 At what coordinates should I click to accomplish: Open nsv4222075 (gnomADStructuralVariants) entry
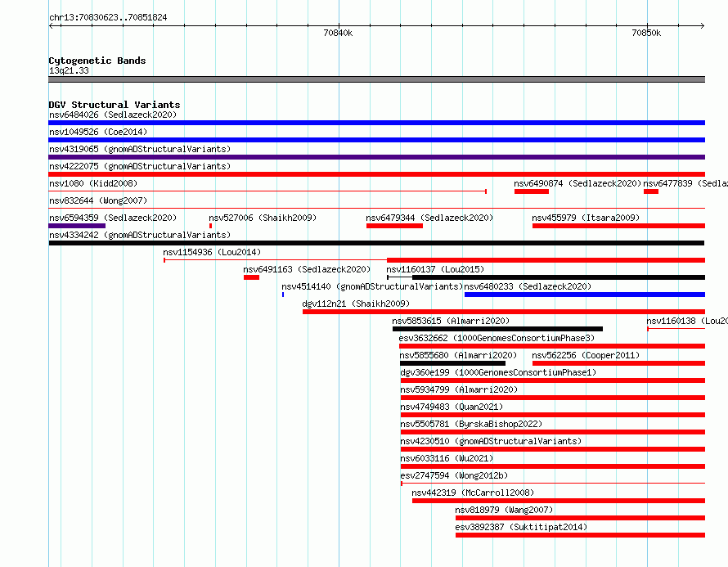pos(140,166)
